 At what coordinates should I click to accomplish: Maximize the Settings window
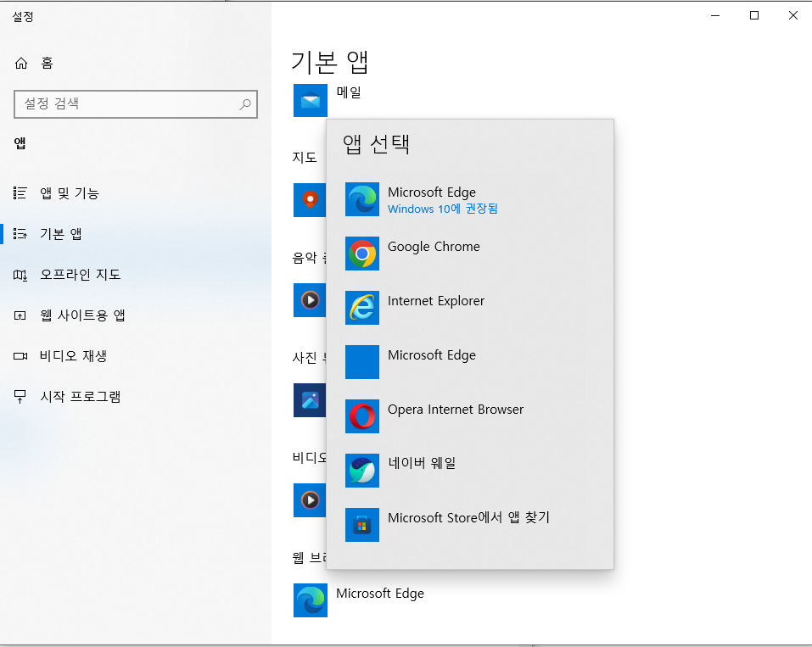tap(754, 16)
